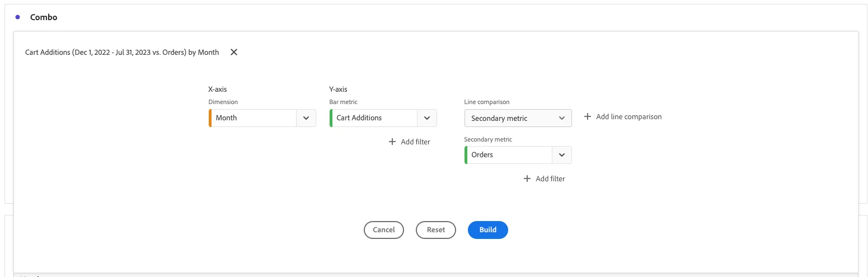Open the Orders secondary metric chevron
Viewport: 868px width, 277px height.
(562, 155)
